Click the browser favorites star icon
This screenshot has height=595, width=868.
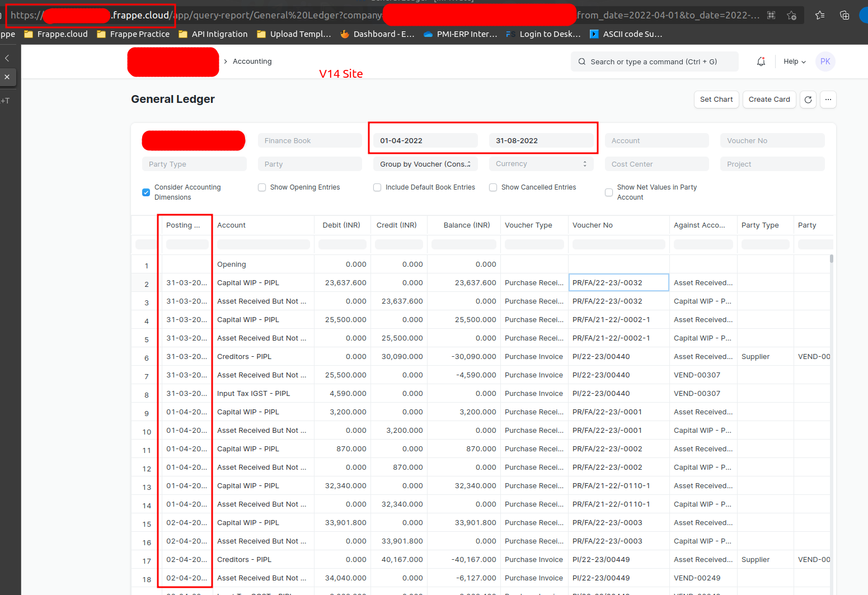(x=819, y=16)
